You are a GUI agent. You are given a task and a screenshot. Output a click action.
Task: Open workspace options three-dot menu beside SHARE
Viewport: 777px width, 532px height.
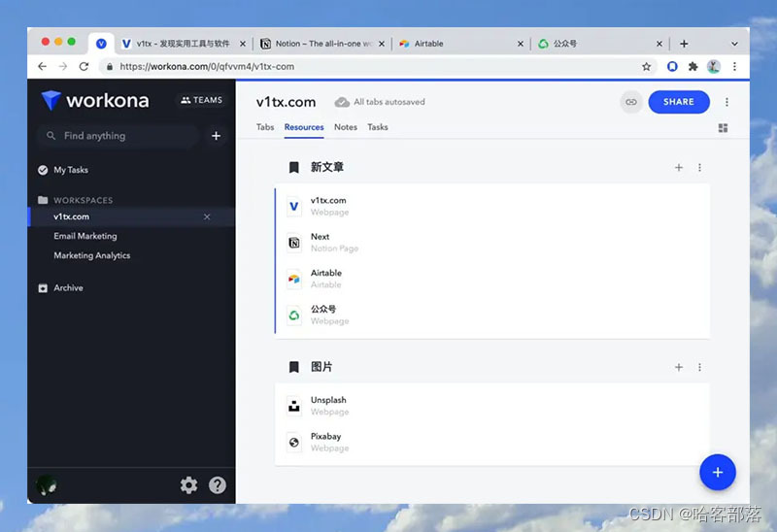click(726, 102)
